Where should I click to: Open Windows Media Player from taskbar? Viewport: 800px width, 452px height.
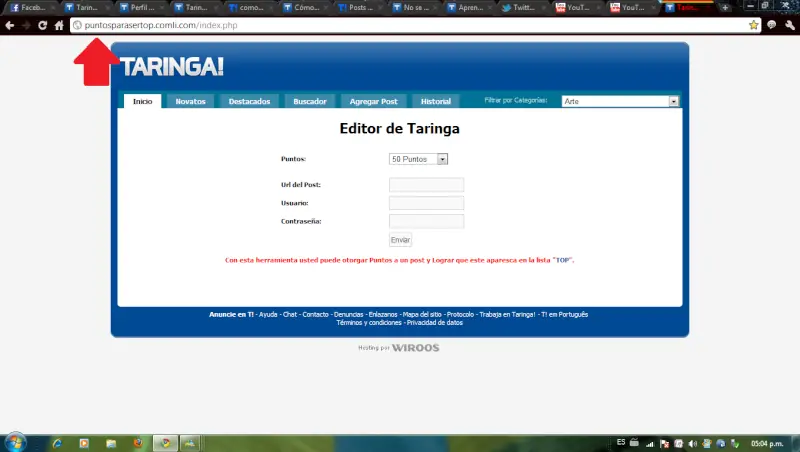point(84,443)
